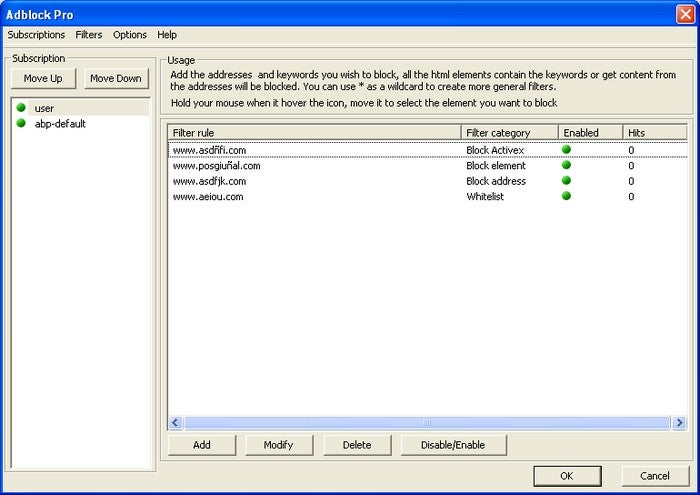Sort by Filter rule column header
This screenshot has height=495, width=700.
pyautogui.click(x=315, y=133)
